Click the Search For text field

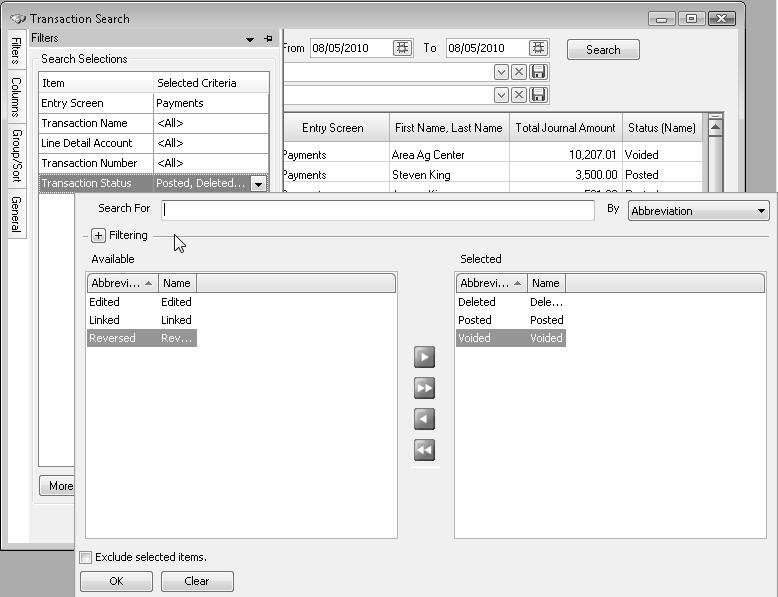pos(378,210)
